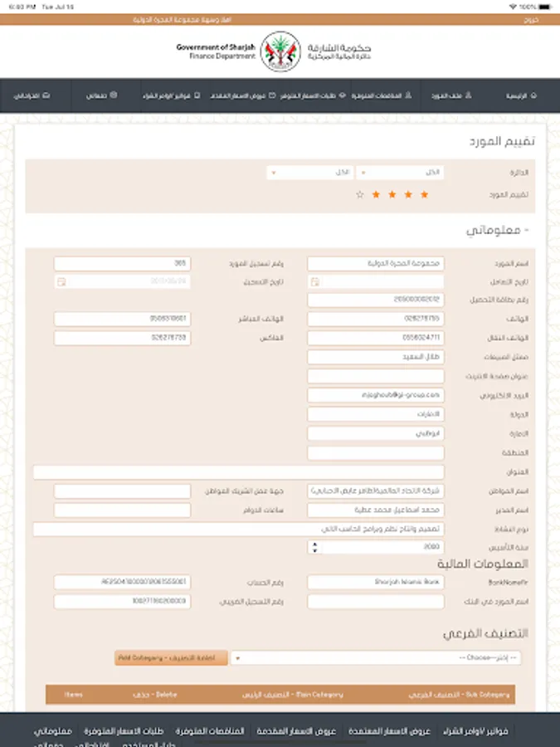
Task: Click the empty المنطقة area field
Action: pyautogui.click(x=376, y=452)
